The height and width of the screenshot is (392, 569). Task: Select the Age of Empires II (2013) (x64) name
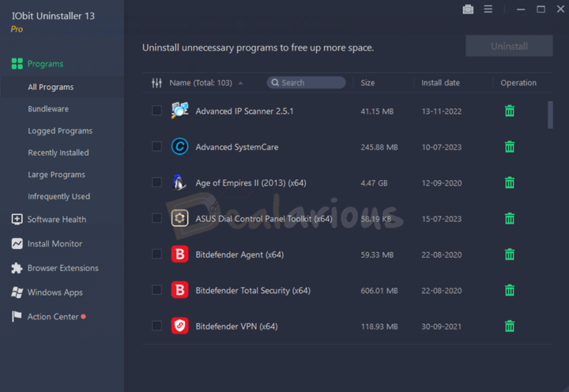(x=251, y=183)
